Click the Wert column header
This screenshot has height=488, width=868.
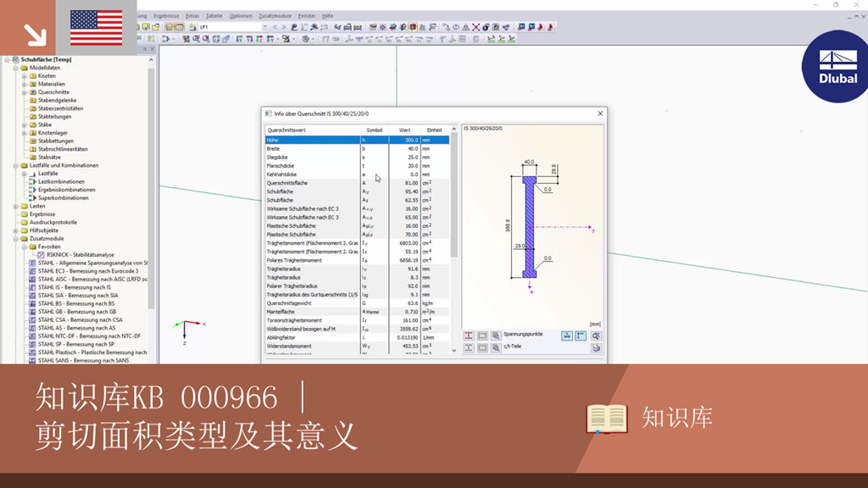(x=404, y=130)
